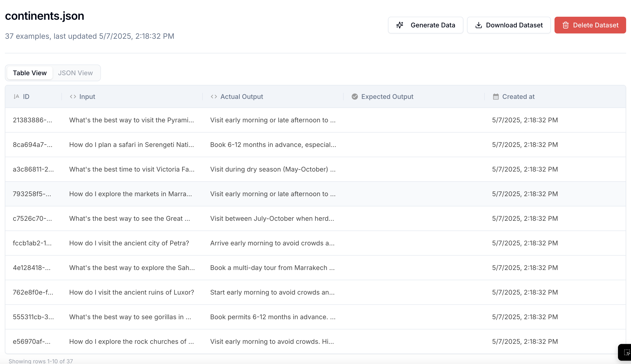This screenshot has width=631, height=364.
Task: Click the code brackets icon beside Input
Action: tap(73, 97)
